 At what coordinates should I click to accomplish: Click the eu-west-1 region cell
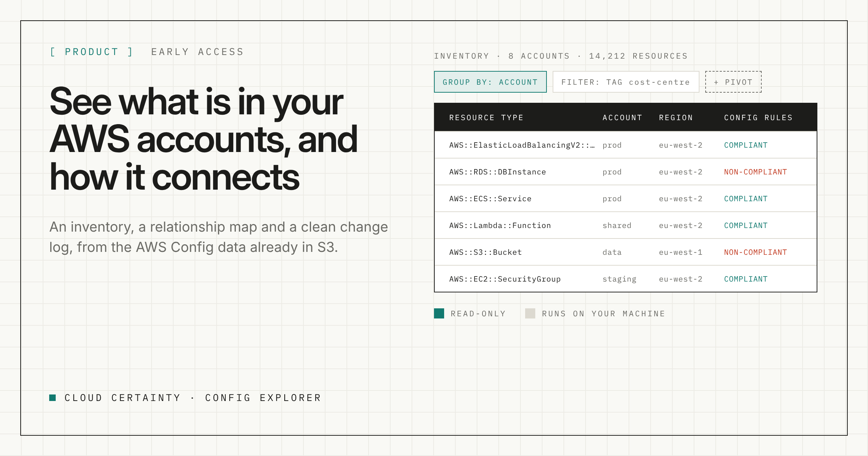pyautogui.click(x=680, y=252)
